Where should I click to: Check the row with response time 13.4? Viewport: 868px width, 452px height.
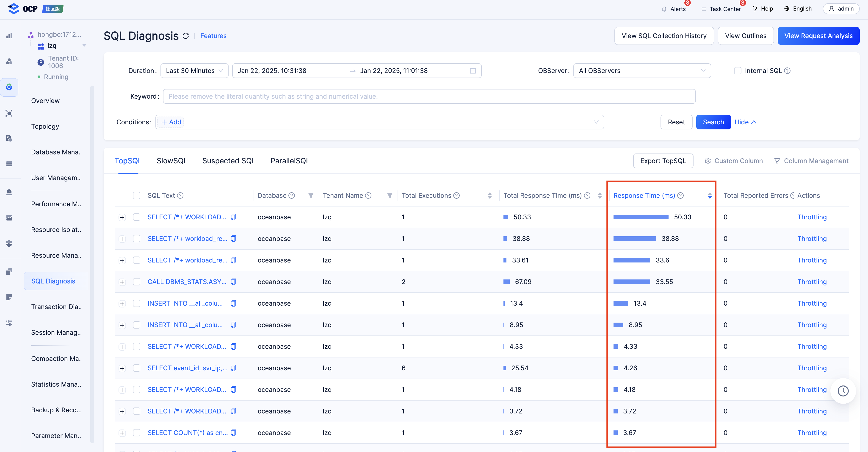(136, 303)
